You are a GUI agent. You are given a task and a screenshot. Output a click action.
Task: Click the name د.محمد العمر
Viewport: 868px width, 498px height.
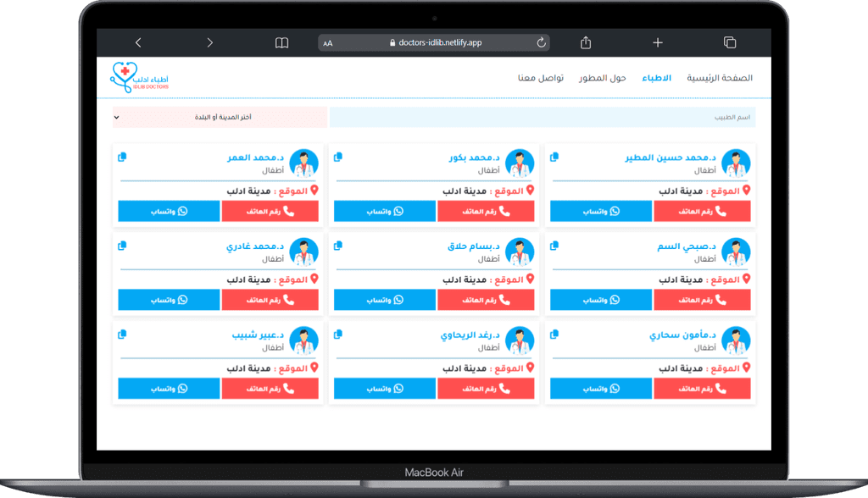coord(256,158)
